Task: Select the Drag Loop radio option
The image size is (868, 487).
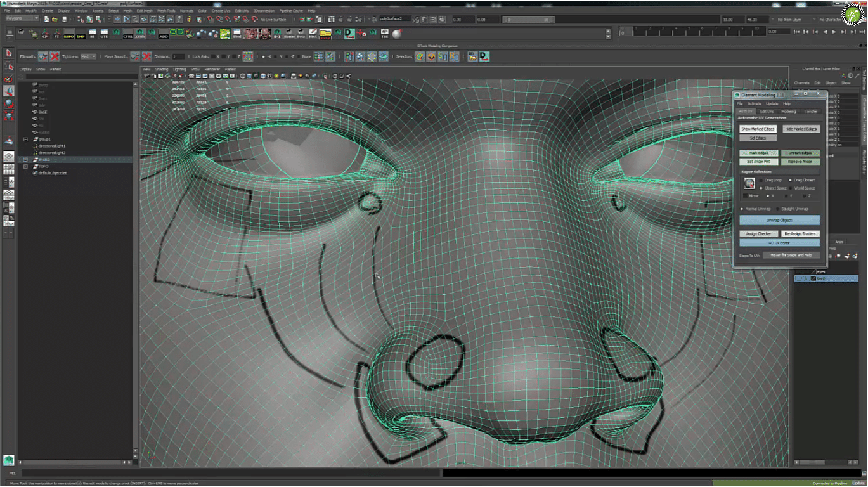Action: 762,180
